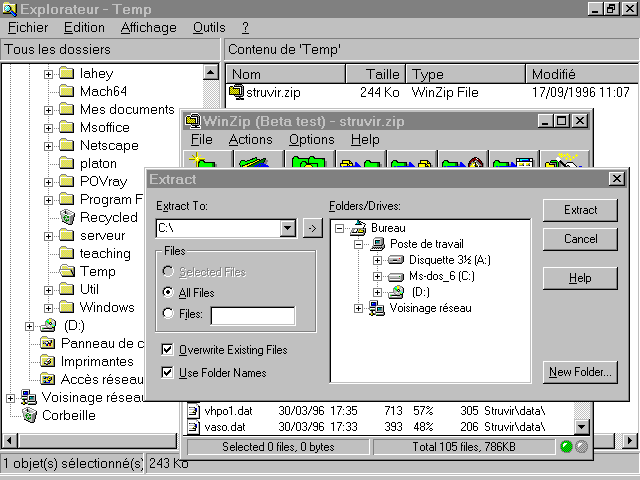Click the Files: text input field
The width and height of the screenshot is (640, 480).
253,316
